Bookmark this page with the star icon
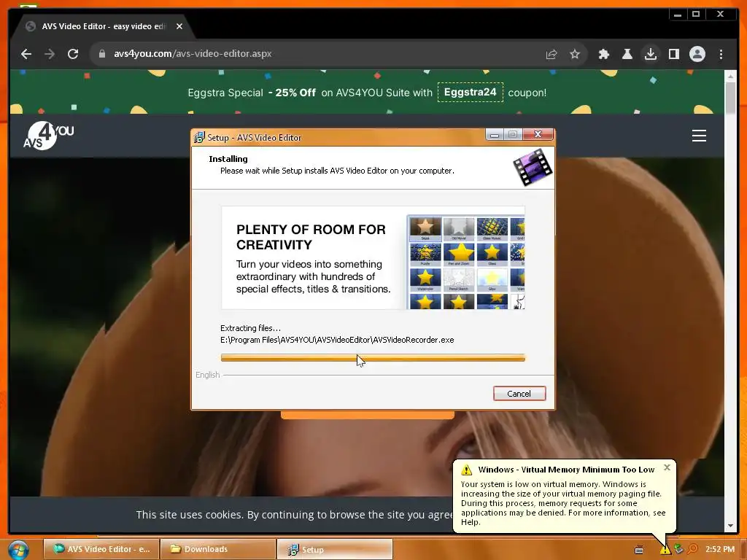This screenshot has height=560, width=747. [575, 54]
